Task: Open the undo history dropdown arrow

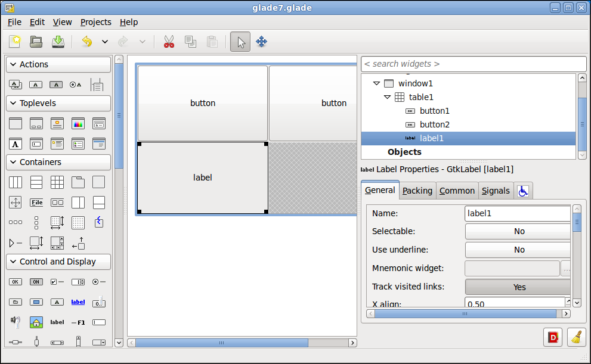Action: coord(105,42)
